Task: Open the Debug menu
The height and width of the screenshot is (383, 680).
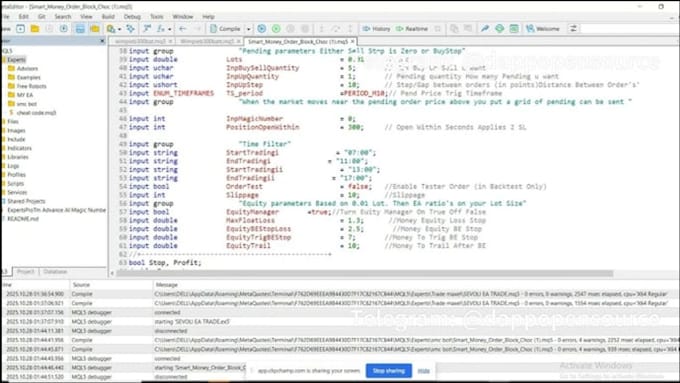Action: click(132, 16)
